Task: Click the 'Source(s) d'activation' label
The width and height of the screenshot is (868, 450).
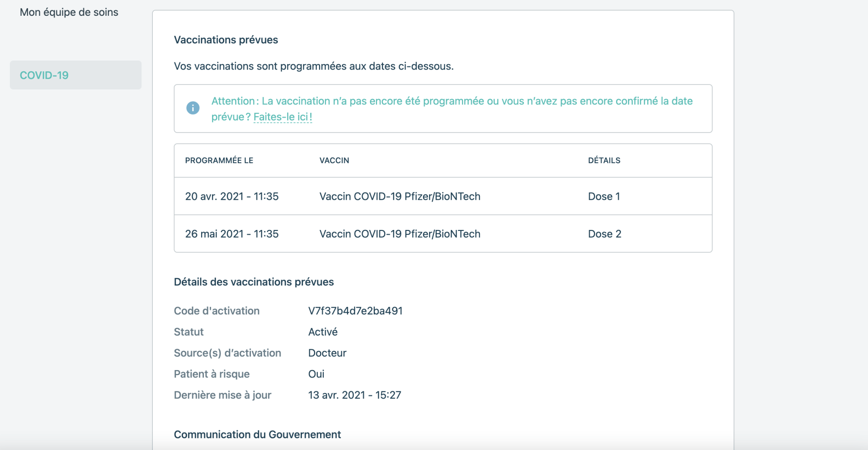Action: point(228,353)
